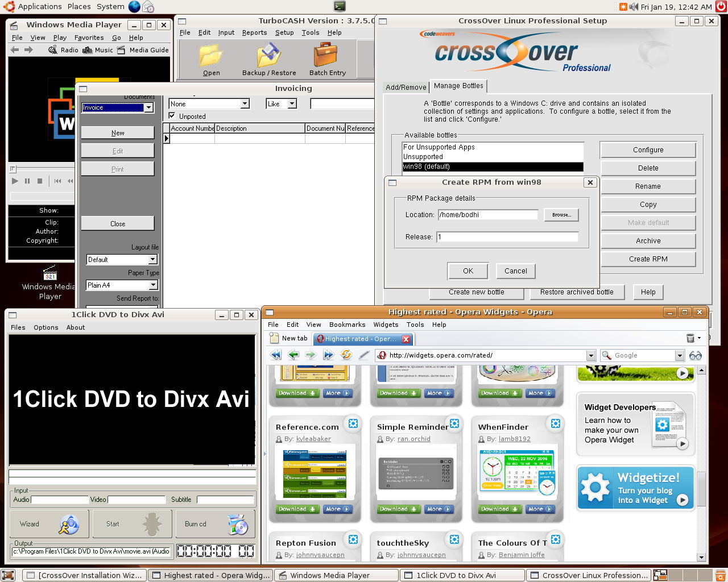This screenshot has width=728, height=582.
Task: Click Burn cd button in 1Click DVD
Action: point(216,524)
